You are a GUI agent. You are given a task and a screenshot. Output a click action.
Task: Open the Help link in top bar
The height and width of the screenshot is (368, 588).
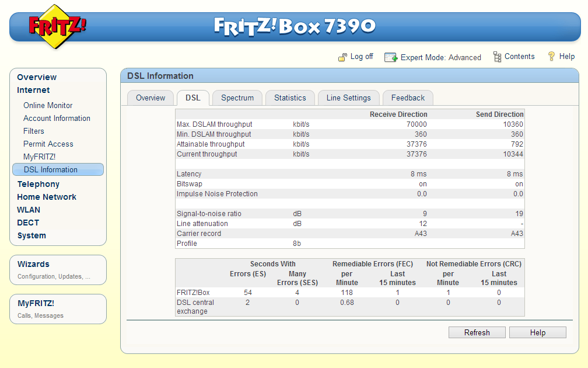pyautogui.click(x=566, y=56)
